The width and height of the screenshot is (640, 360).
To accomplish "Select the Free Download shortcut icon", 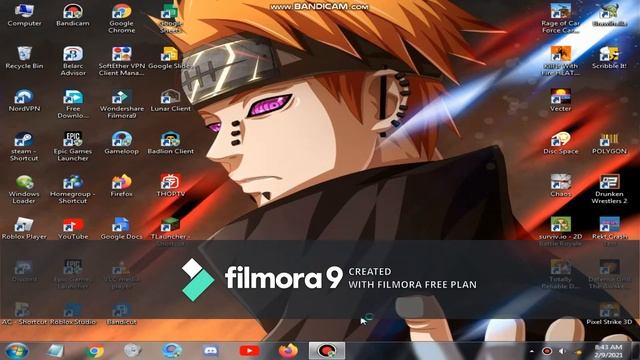I will click(73, 104).
